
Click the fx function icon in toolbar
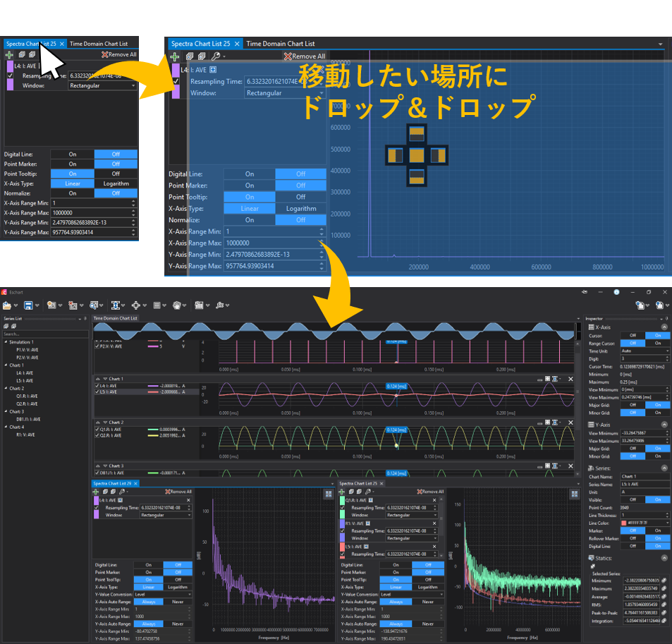[x=220, y=305]
